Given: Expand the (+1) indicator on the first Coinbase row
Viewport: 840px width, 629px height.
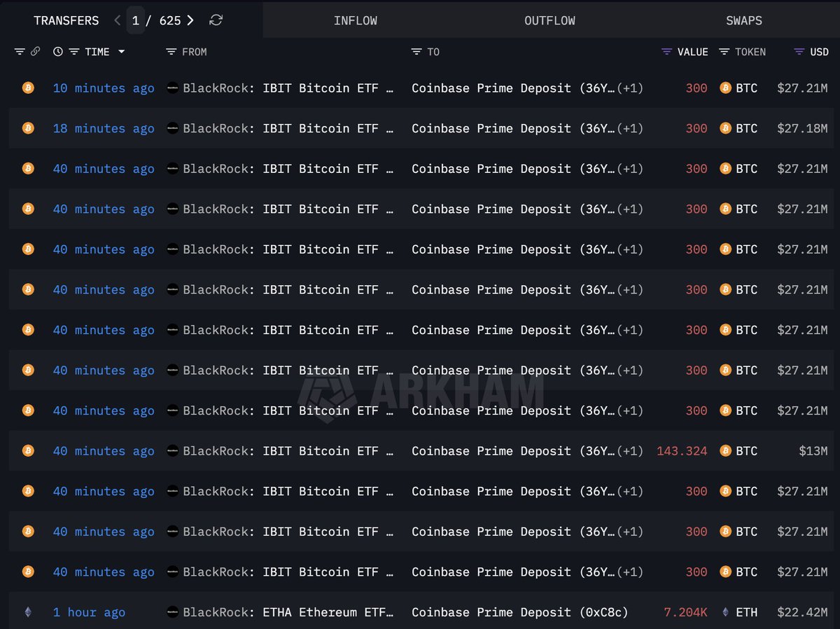Looking at the screenshot, I should coord(629,88).
